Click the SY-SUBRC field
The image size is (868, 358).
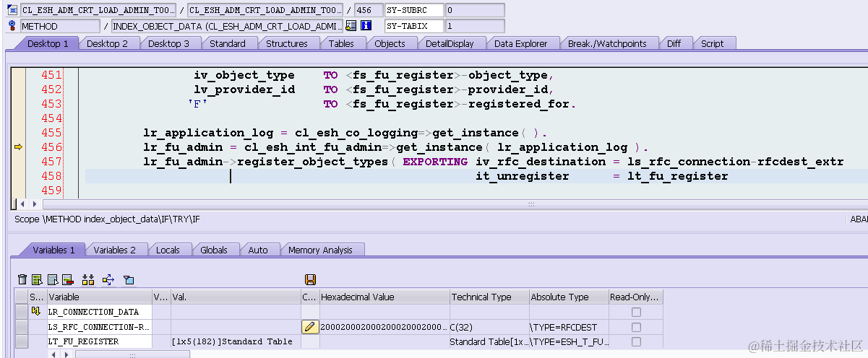pyautogui.click(x=413, y=10)
